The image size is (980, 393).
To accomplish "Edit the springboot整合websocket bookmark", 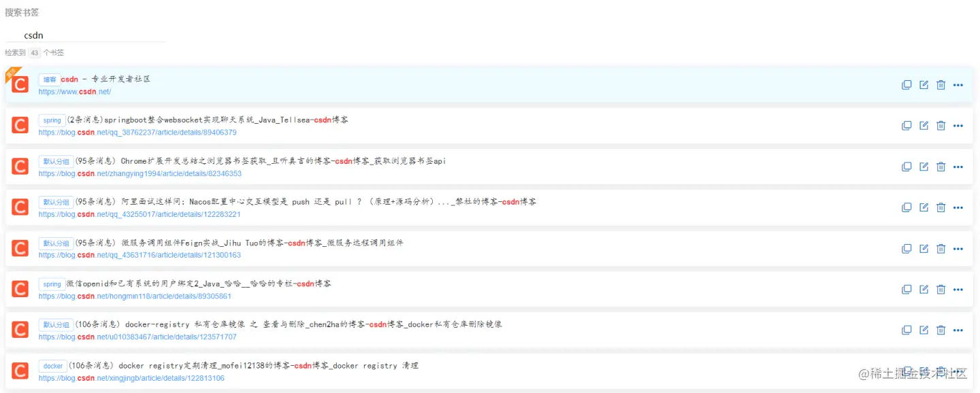I will coord(924,126).
